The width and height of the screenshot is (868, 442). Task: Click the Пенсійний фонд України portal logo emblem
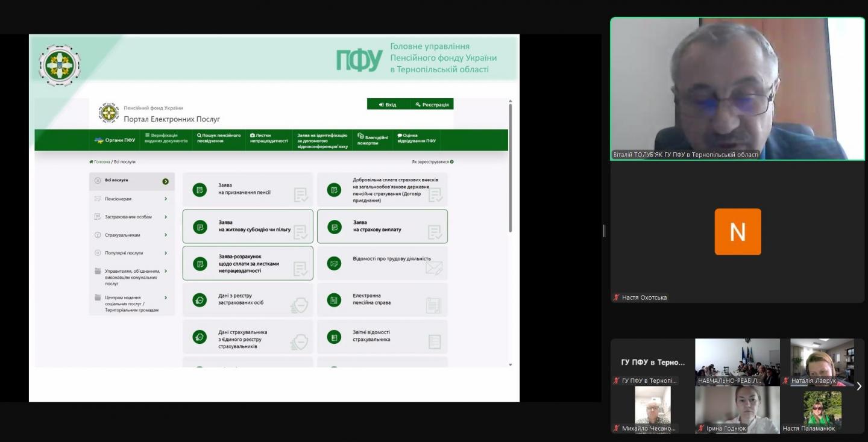click(x=108, y=113)
